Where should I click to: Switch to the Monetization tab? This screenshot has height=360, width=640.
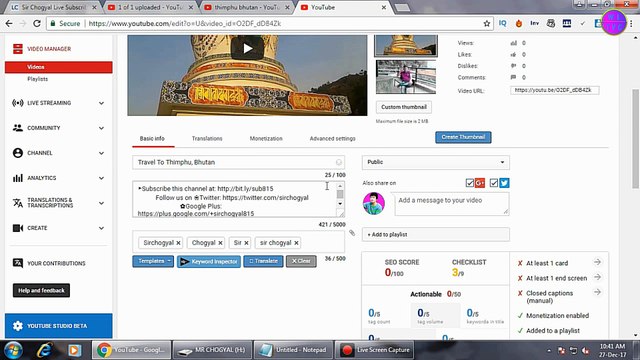click(x=266, y=139)
